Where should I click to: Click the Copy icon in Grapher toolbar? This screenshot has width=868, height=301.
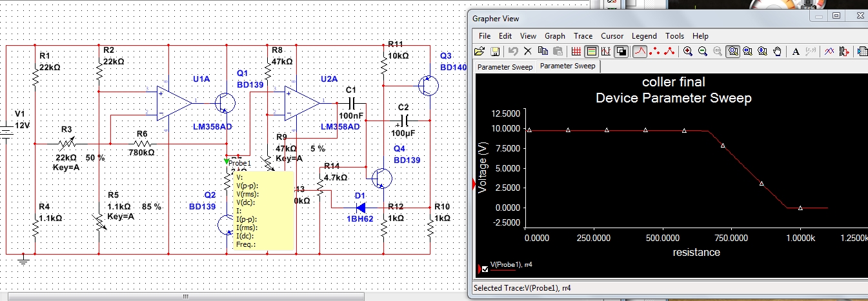[x=543, y=52]
